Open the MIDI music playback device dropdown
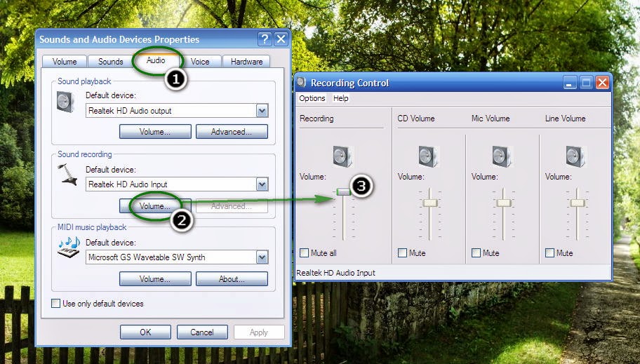 pos(262,257)
